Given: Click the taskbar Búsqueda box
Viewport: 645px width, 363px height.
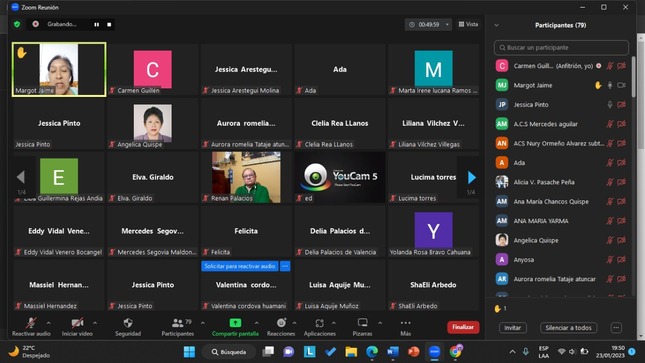Looking at the screenshot, I should point(229,352).
